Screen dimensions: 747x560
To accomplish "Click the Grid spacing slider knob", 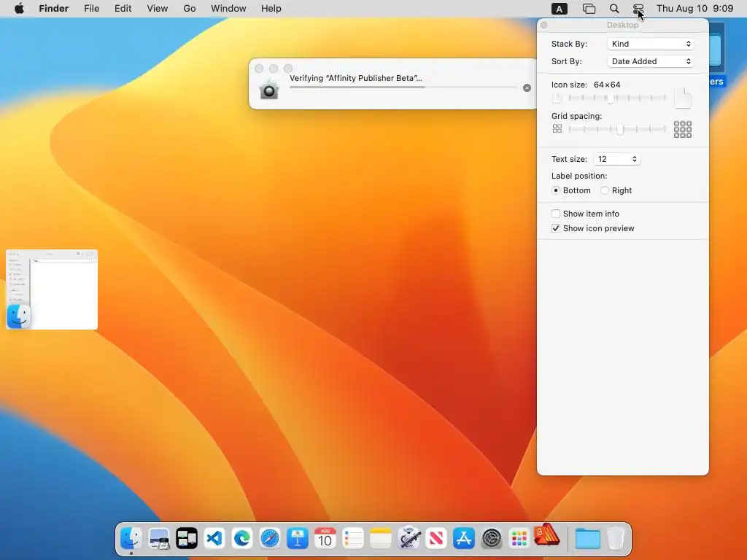I will coord(620,130).
